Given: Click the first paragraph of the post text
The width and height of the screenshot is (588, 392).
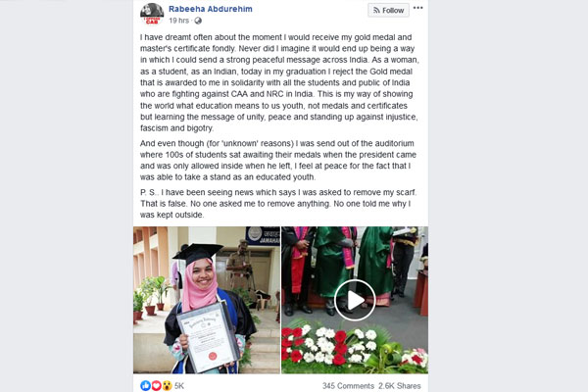Looking at the screenshot, I should coord(279,82).
